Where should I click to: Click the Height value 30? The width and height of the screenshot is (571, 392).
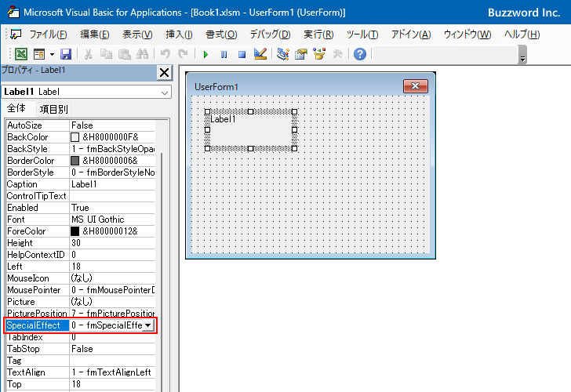tap(112, 243)
